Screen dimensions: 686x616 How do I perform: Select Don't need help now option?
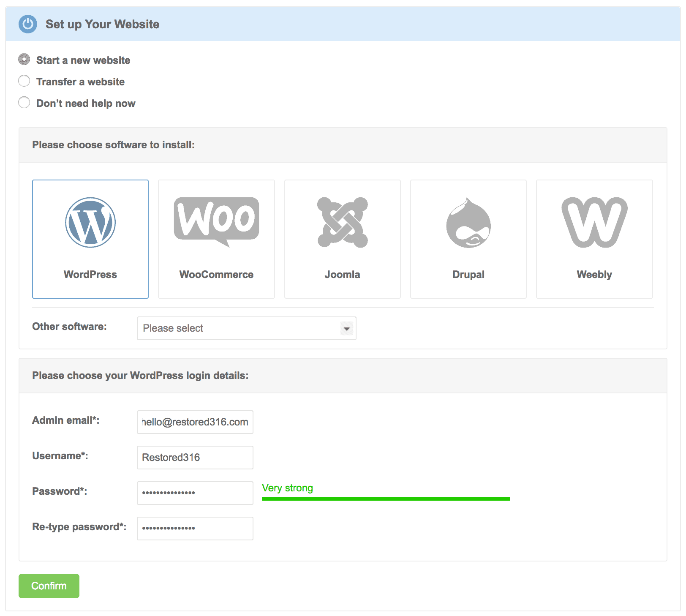24,103
